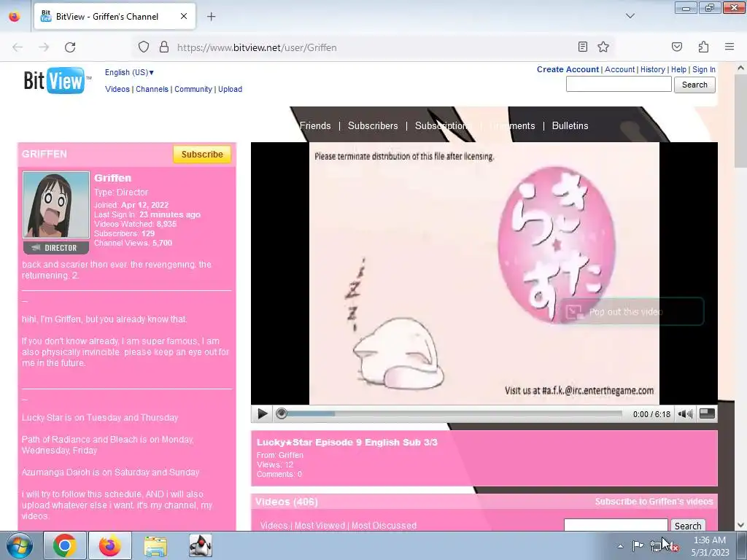The height and width of the screenshot is (560, 747).
Task: Open the Firefox application menu
Action: click(x=729, y=47)
